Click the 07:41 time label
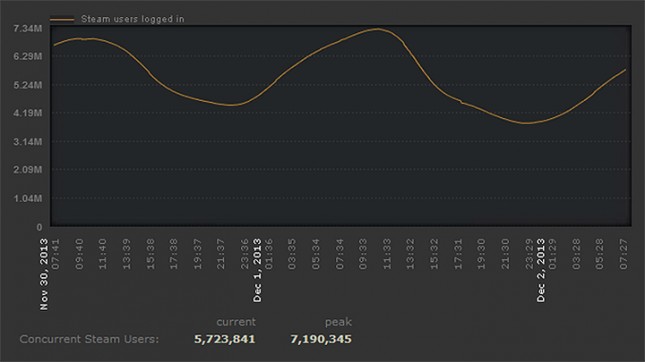The height and width of the screenshot is (362, 645). (x=56, y=254)
